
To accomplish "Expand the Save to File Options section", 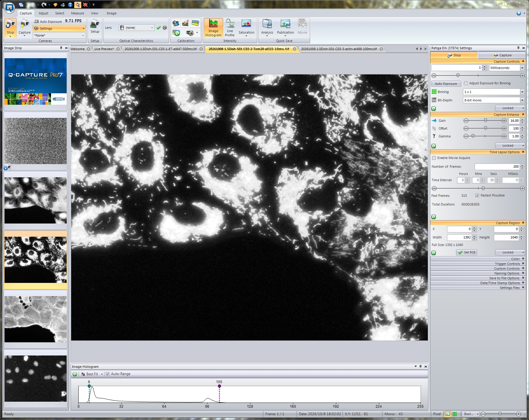I will coord(478,278).
